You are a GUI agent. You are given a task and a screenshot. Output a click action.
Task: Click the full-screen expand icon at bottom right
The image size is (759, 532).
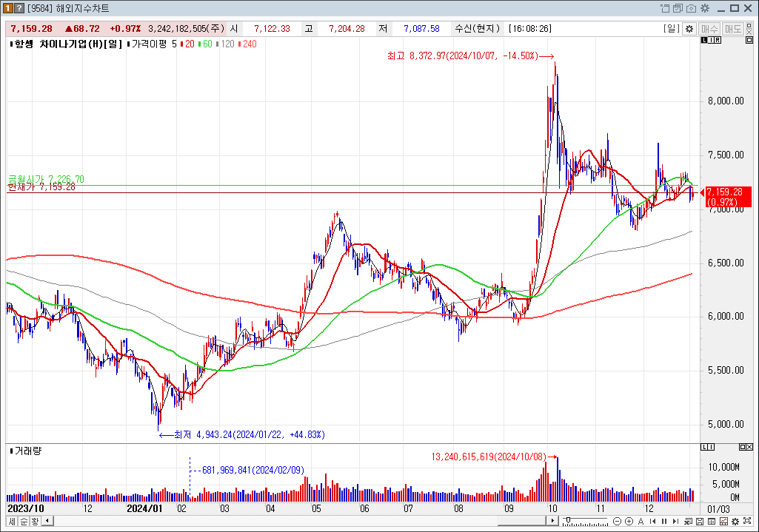(x=747, y=521)
